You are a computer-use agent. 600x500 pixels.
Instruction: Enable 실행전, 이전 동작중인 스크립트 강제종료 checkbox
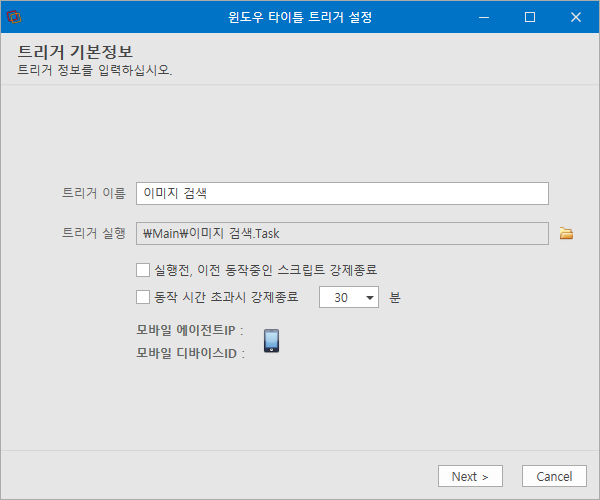tap(143, 270)
